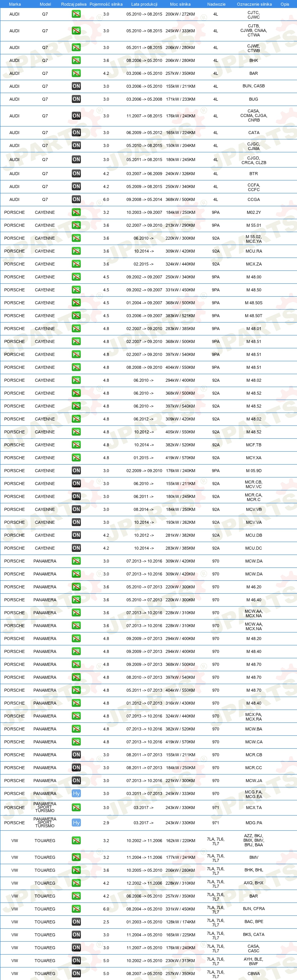Image resolution: width=297 pixels, height=980 pixels.
Task: Select power cell '316kW / 430KM'
Action: [180, 703]
